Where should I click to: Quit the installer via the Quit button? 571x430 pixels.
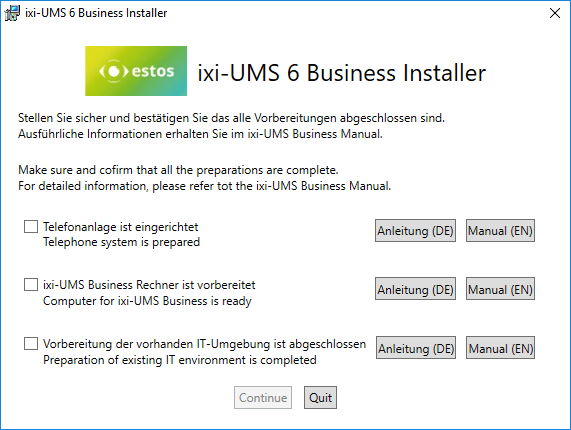tap(320, 398)
